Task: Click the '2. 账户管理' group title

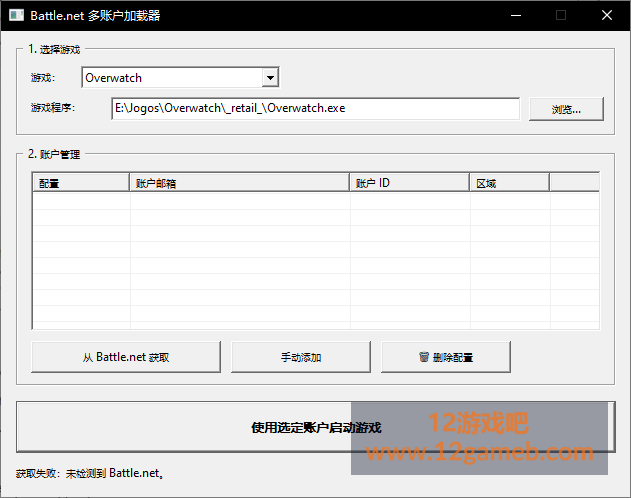Action: pyautogui.click(x=54, y=154)
